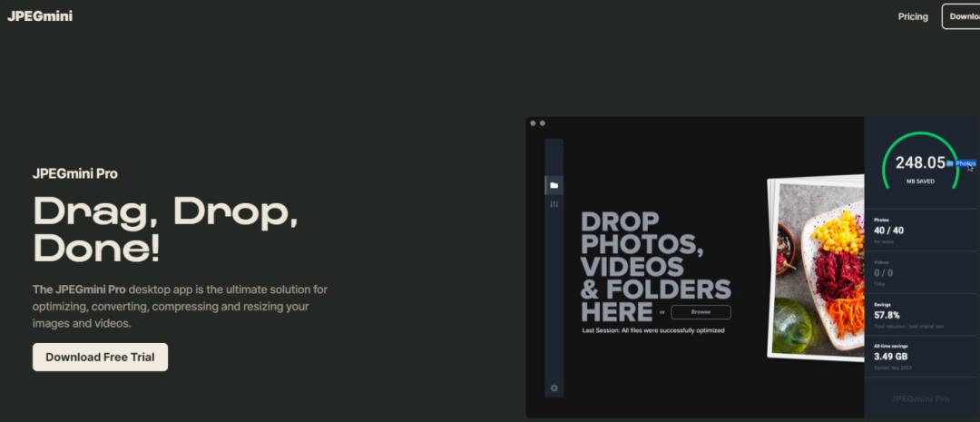
Task: Click the Browse button in the app preview
Action: (701, 312)
